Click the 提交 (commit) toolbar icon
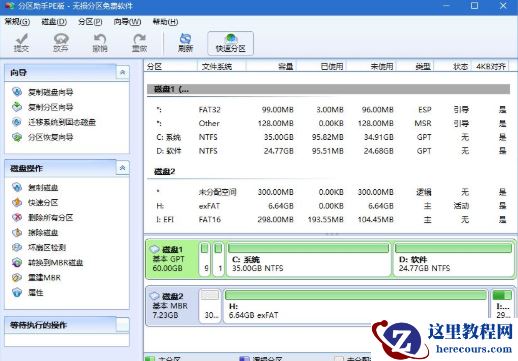The width and height of the screenshot is (518, 361). coord(21,43)
